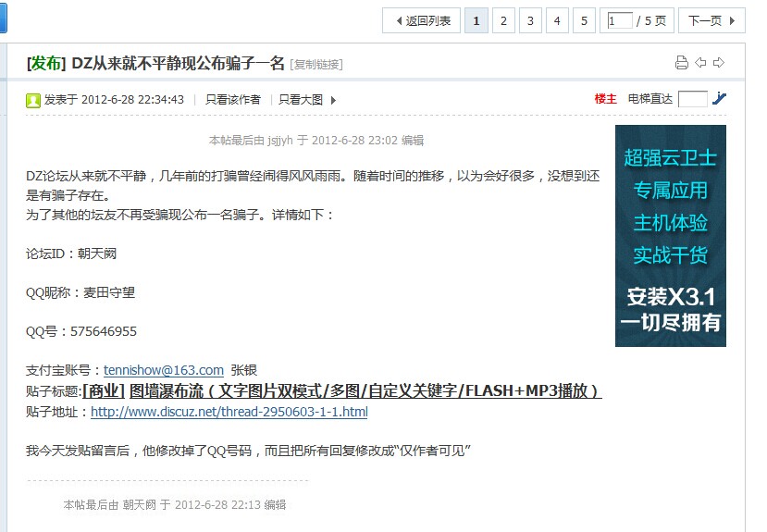
Task: Open page 1 of the thread
Action: 476,20
